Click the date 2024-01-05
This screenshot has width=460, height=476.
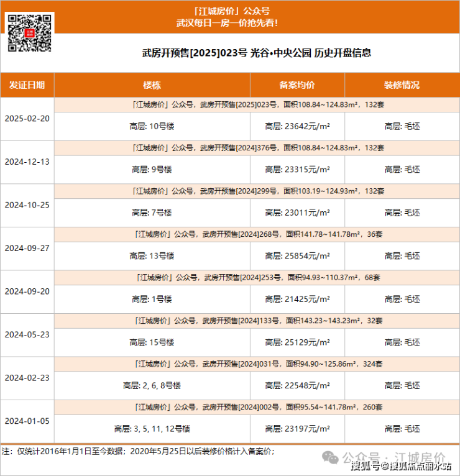pos(27,421)
